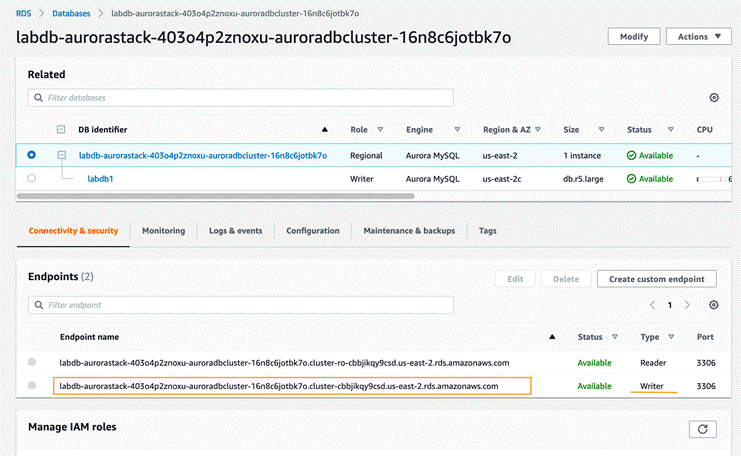Click the Port column header
Image resolution: width=741 pixels, height=456 pixels.
pyautogui.click(x=705, y=337)
